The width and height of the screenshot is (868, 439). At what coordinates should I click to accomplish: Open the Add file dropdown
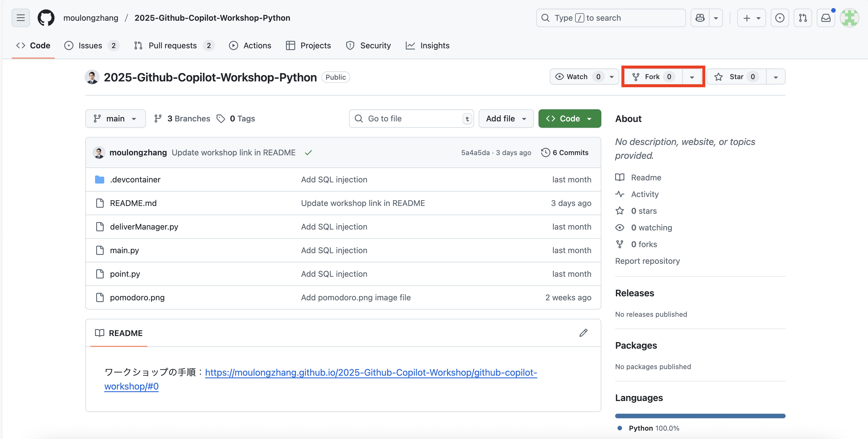[x=506, y=119]
